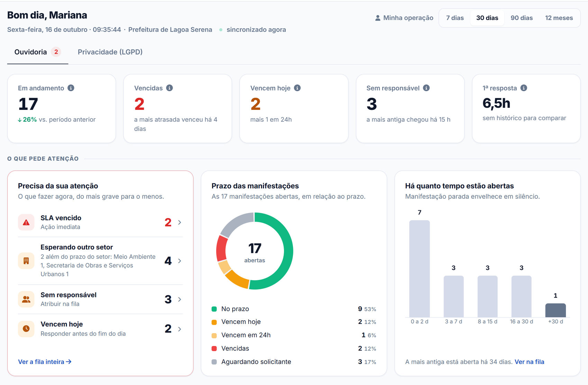Open the Ver a fila inteira link
The image size is (588, 385).
point(45,361)
